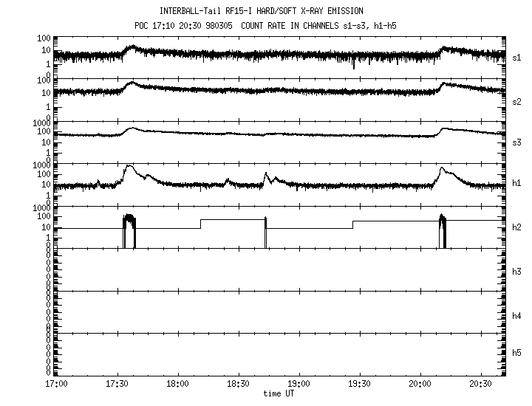Click the h4 channel label
The image size is (532, 406).
tap(517, 316)
